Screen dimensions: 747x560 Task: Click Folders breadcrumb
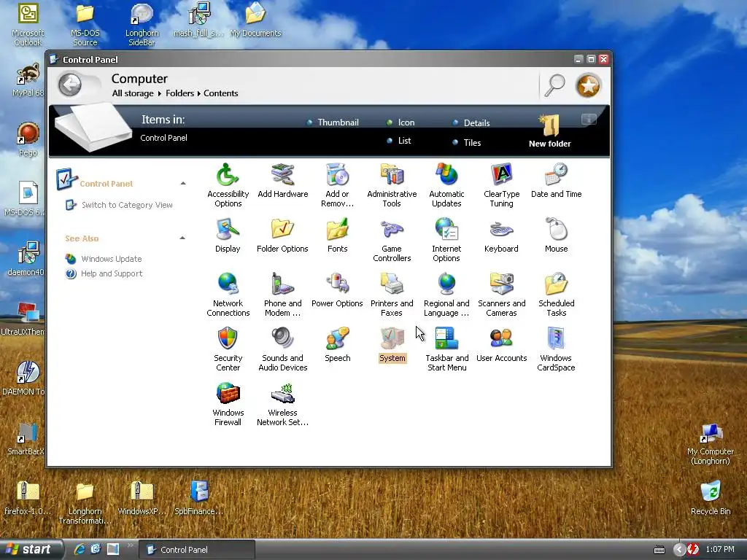coord(179,93)
